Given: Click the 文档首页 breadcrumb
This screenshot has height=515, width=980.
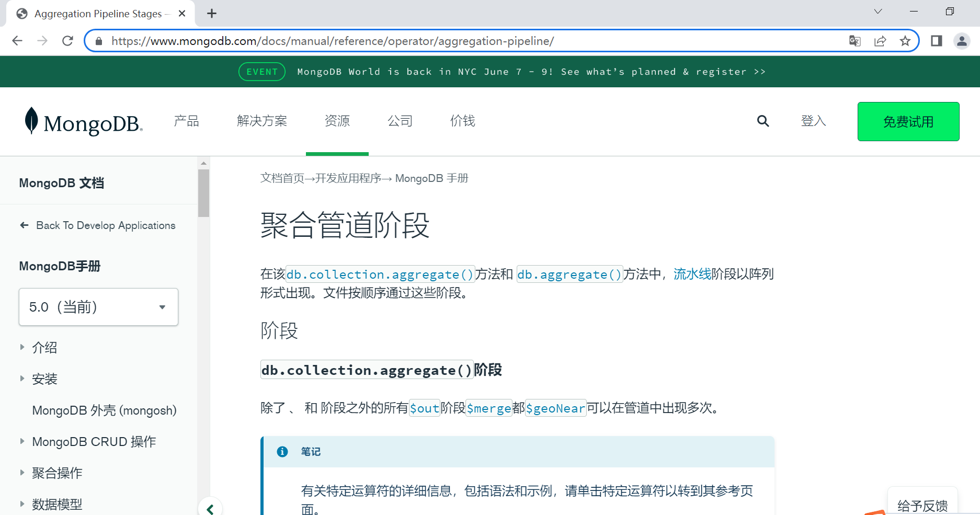Looking at the screenshot, I should [x=282, y=178].
